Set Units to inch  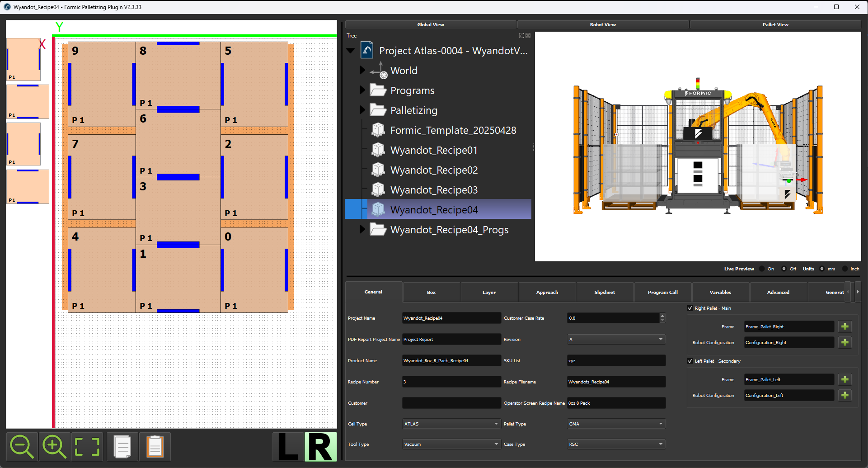tap(845, 269)
